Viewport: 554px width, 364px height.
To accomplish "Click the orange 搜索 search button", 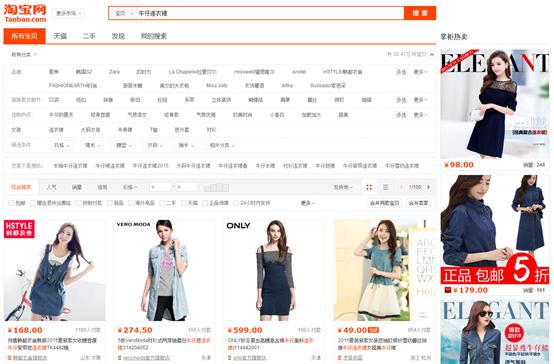I will [x=420, y=13].
